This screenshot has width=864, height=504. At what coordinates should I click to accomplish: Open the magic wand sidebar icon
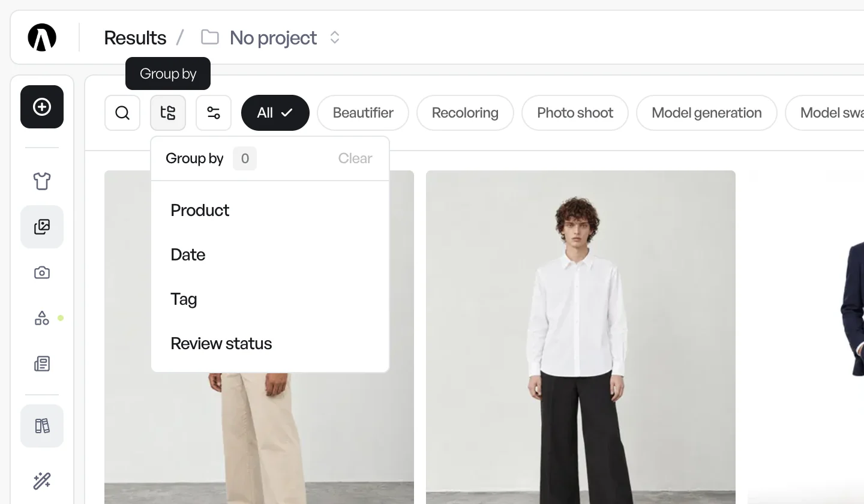pyautogui.click(x=42, y=481)
